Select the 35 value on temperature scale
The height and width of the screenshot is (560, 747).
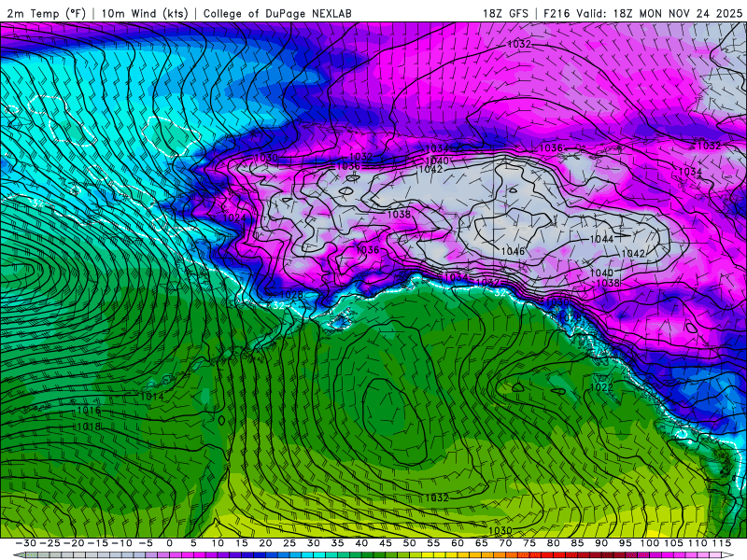(x=337, y=543)
